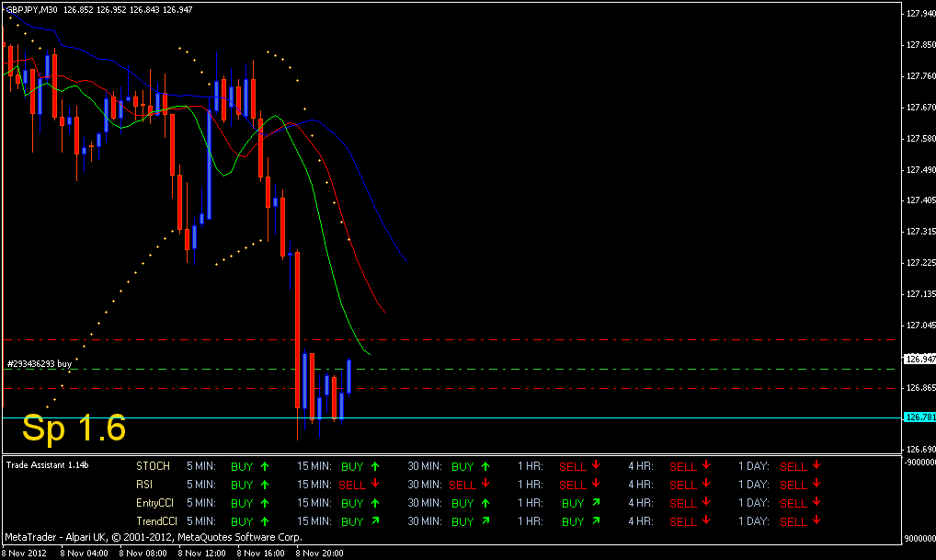
Task: Click the RSI 5 MIN BUY signal text
Action: coord(242,485)
